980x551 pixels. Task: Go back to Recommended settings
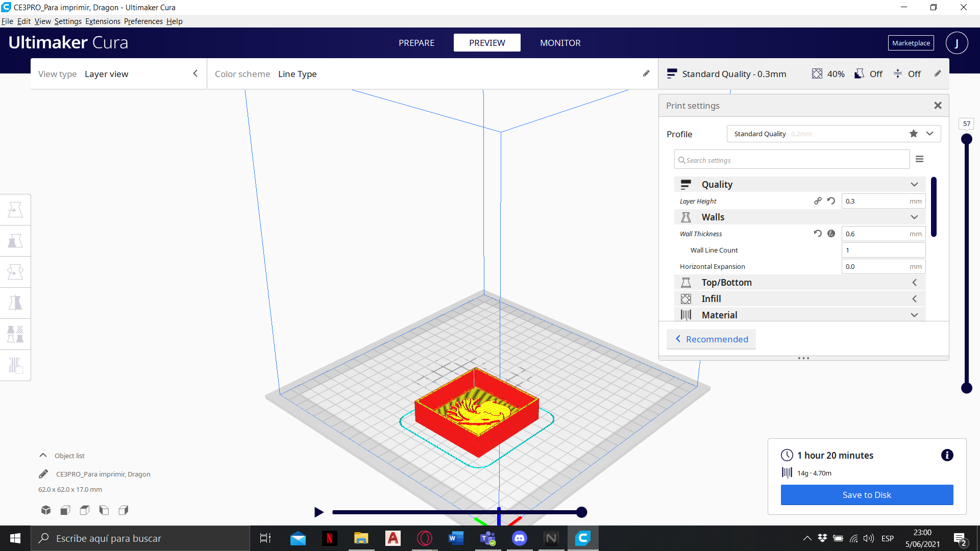coord(711,339)
